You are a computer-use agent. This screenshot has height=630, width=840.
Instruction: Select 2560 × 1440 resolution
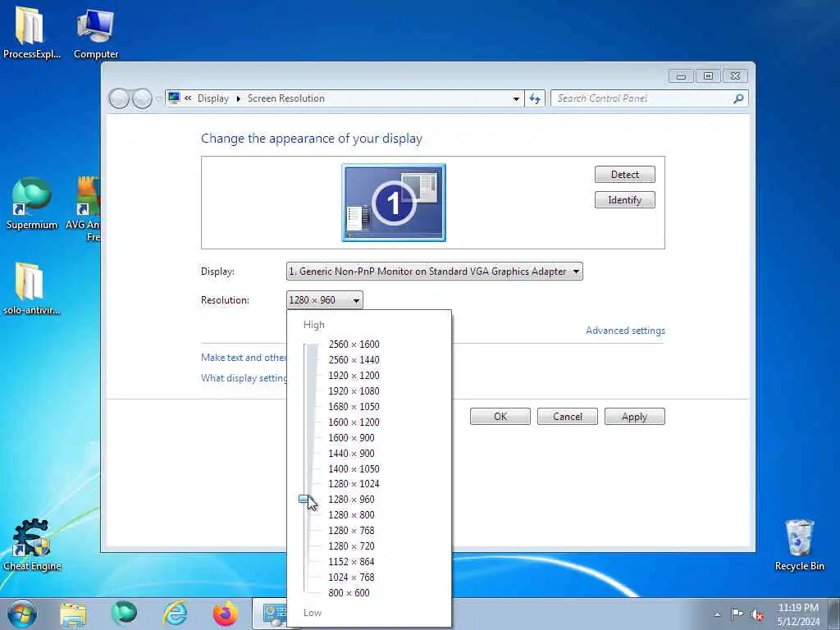tap(354, 359)
